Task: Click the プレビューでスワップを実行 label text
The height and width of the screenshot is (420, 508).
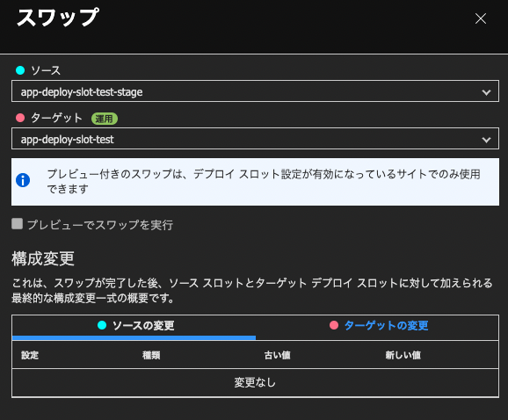Action: coord(100,225)
